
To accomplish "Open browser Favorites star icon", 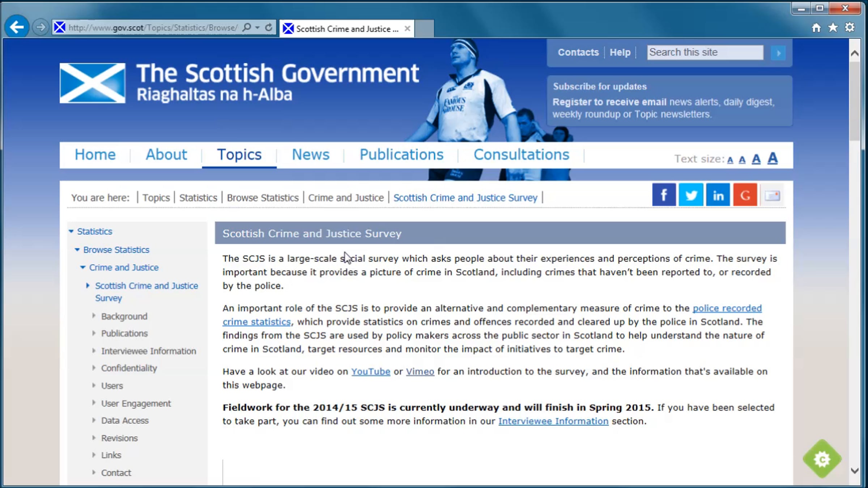I will 833,28.
